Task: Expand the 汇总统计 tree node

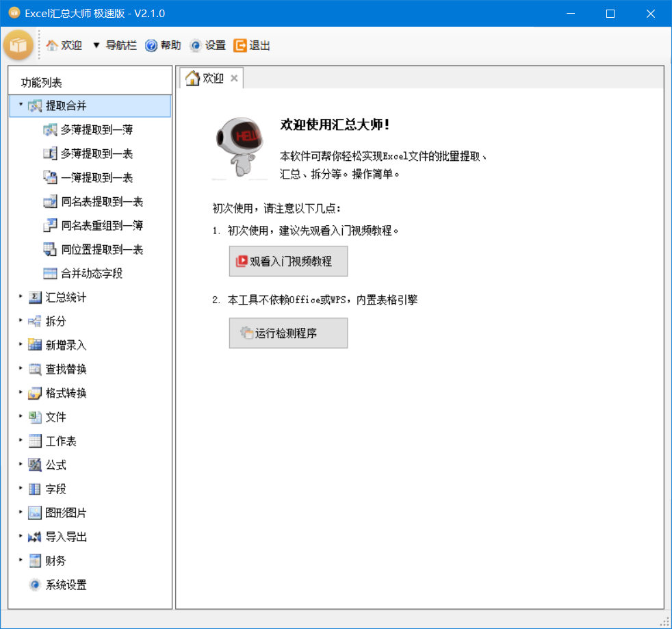Action: [x=21, y=296]
